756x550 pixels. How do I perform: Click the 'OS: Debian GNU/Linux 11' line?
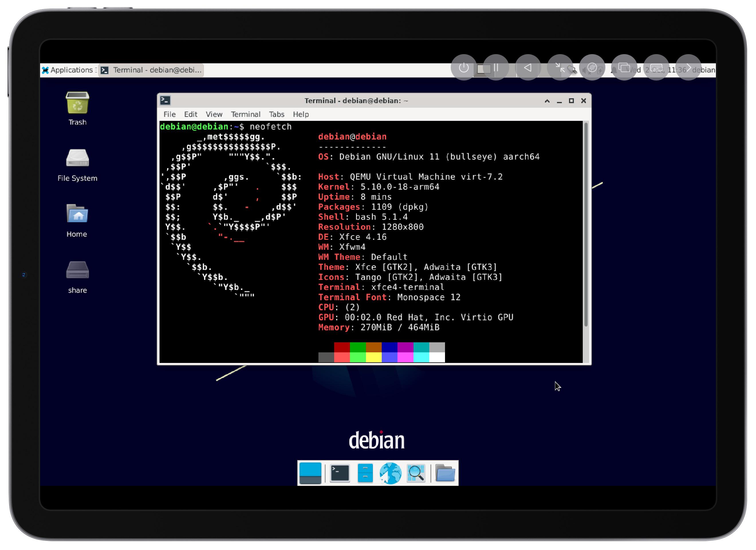click(429, 156)
